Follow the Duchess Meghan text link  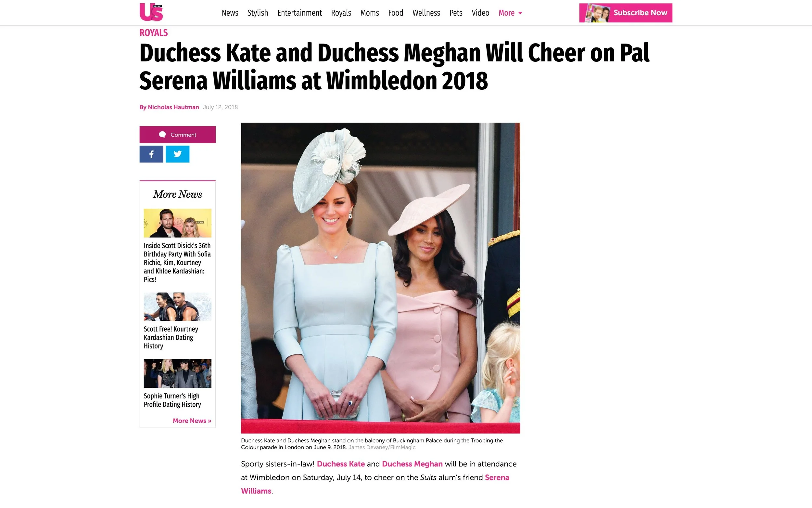412,464
